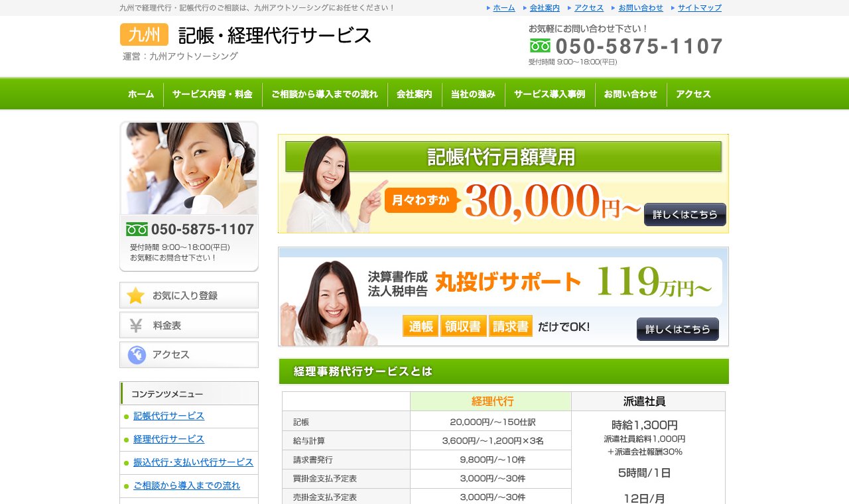This screenshot has width=849, height=504.
Task: Open sidebar ご相談から導入までの流れ link
Action: (187, 485)
